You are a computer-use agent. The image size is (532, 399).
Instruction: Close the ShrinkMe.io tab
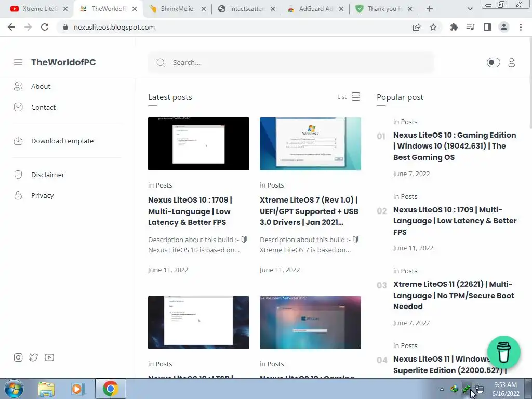click(x=204, y=9)
